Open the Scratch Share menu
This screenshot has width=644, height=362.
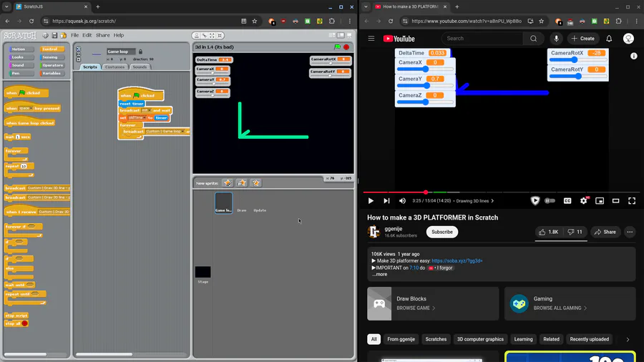click(x=102, y=35)
